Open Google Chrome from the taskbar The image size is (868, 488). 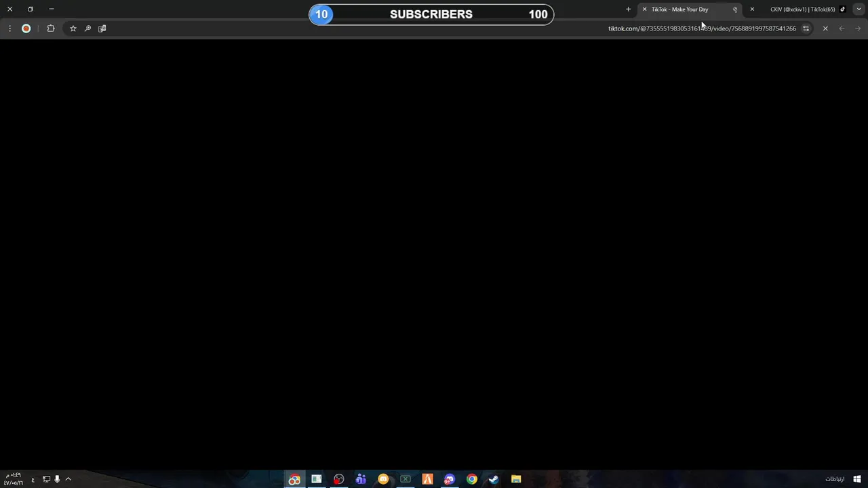[x=472, y=479]
